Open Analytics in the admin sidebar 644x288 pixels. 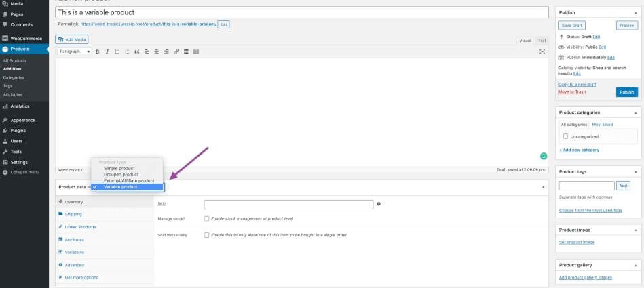(20, 106)
